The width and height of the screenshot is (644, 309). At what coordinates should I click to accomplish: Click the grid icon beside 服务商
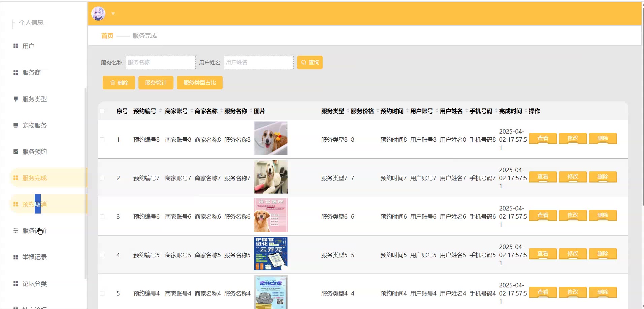15,73
